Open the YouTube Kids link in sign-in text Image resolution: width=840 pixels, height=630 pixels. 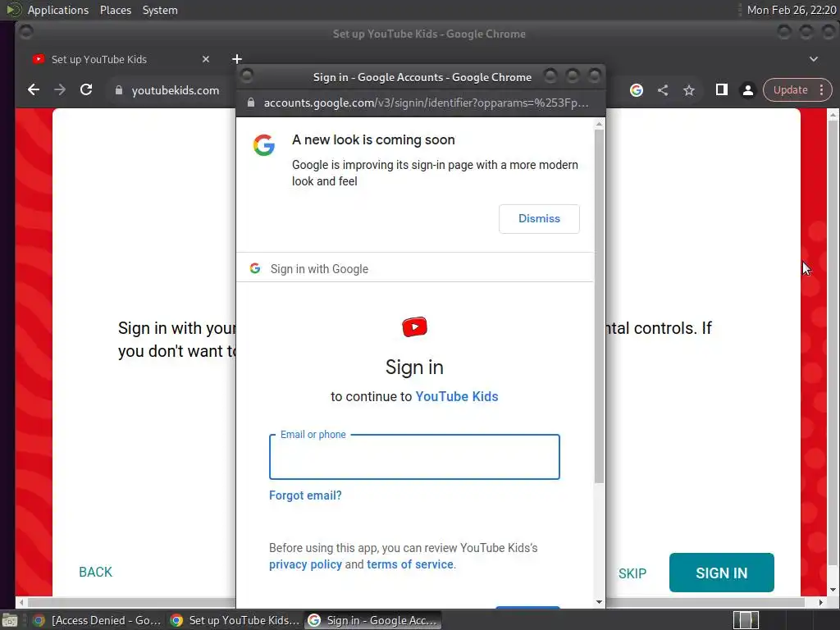coord(457,396)
